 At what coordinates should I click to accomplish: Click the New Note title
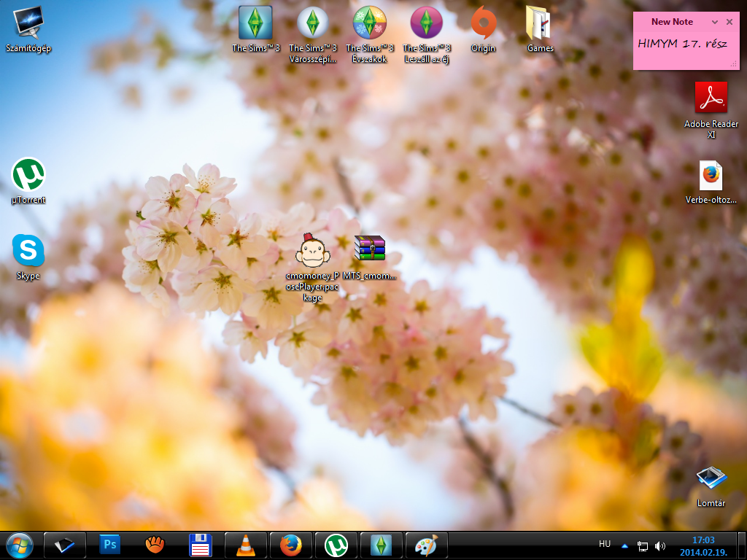coord(672,22)
